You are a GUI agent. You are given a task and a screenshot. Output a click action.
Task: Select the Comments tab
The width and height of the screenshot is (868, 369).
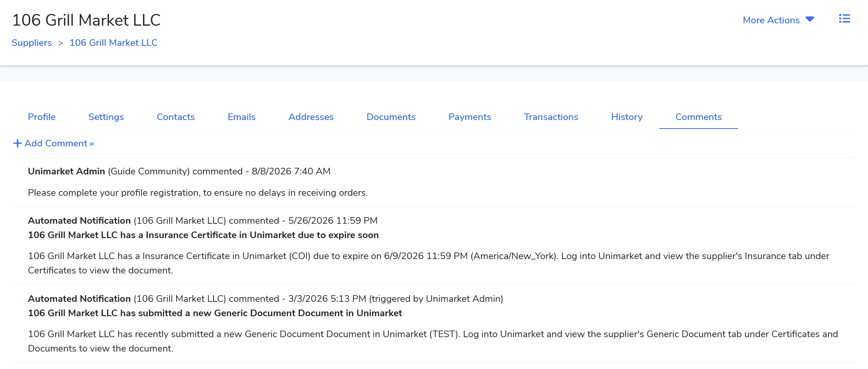(698, 117)
